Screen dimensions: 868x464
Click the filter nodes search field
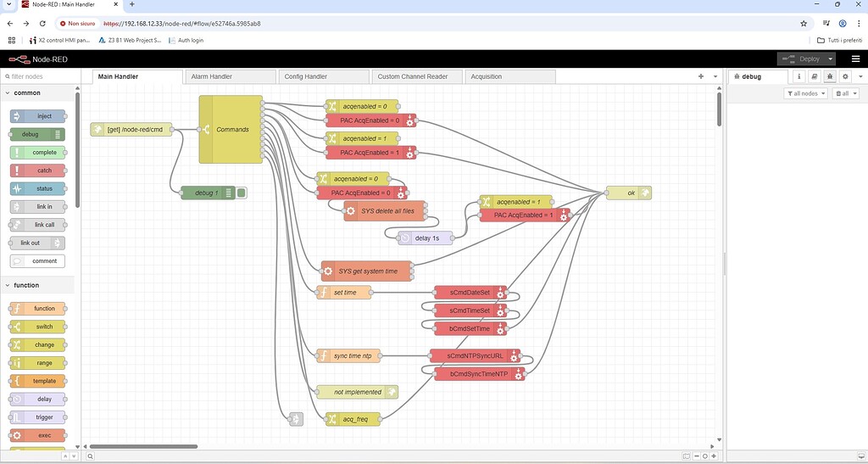[x=42, y=76]
